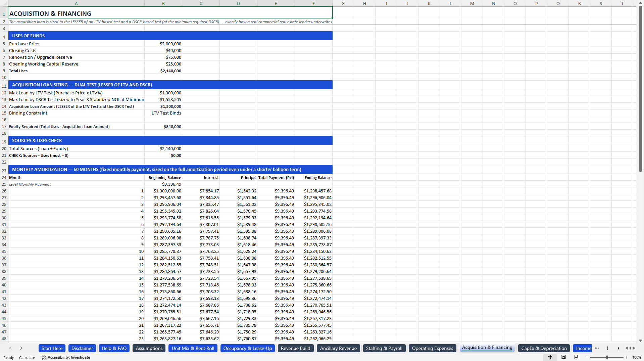
Task: Select month 1 principal $1,542.32
Action: click(238, 191)
